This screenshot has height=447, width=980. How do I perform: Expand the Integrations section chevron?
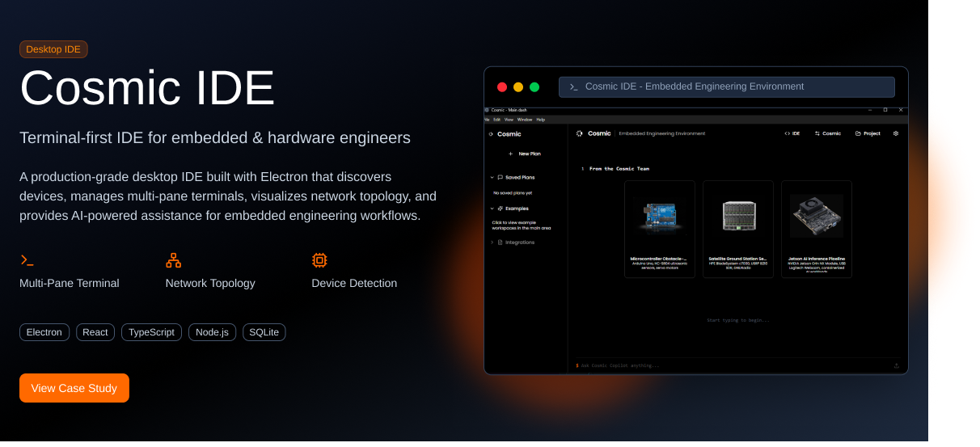492,242
